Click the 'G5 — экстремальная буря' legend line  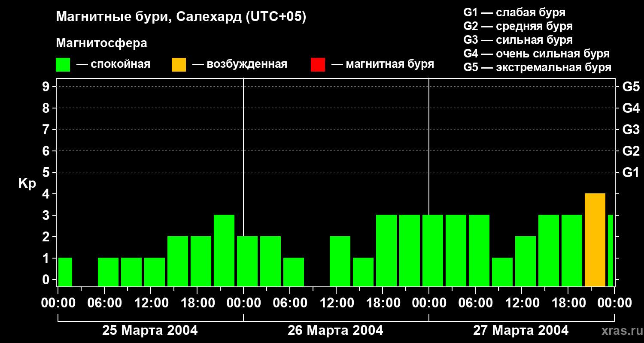click(x=538, y=67)
